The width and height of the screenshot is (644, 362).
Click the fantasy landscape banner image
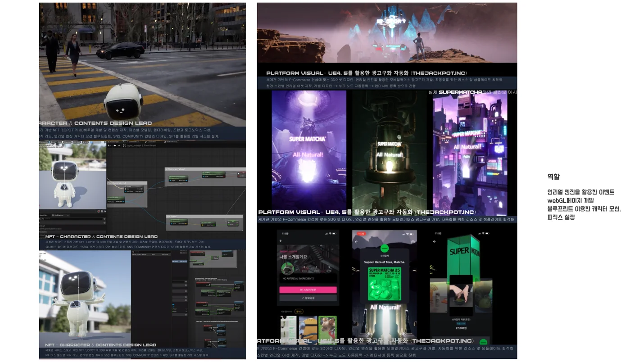[387, 32]
